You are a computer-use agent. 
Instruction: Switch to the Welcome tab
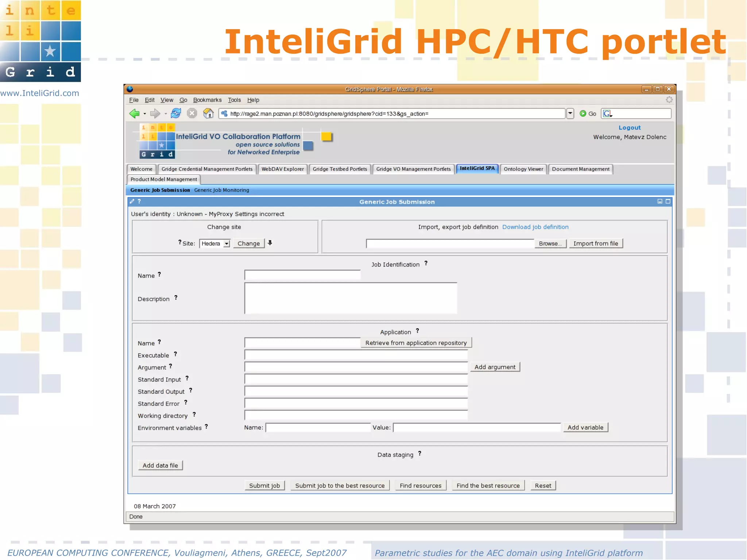pos(142,169)
